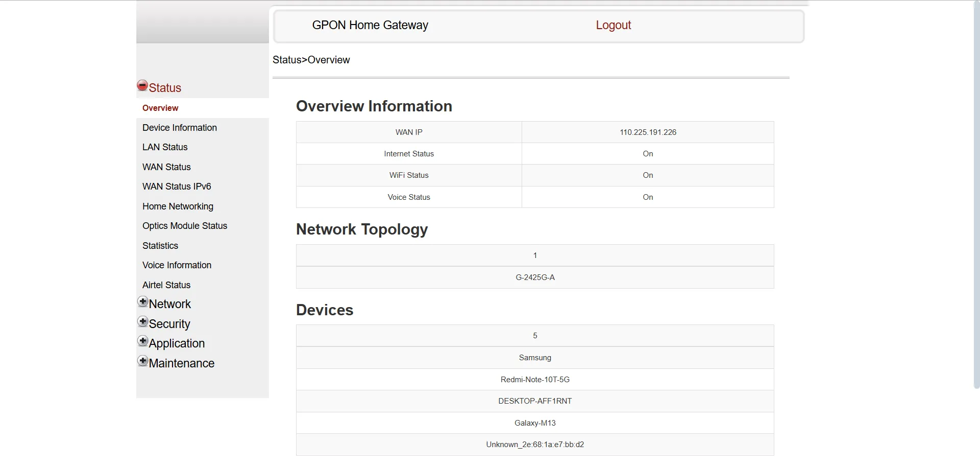Select the Samsung device row
980x466 pixels.
534,357
